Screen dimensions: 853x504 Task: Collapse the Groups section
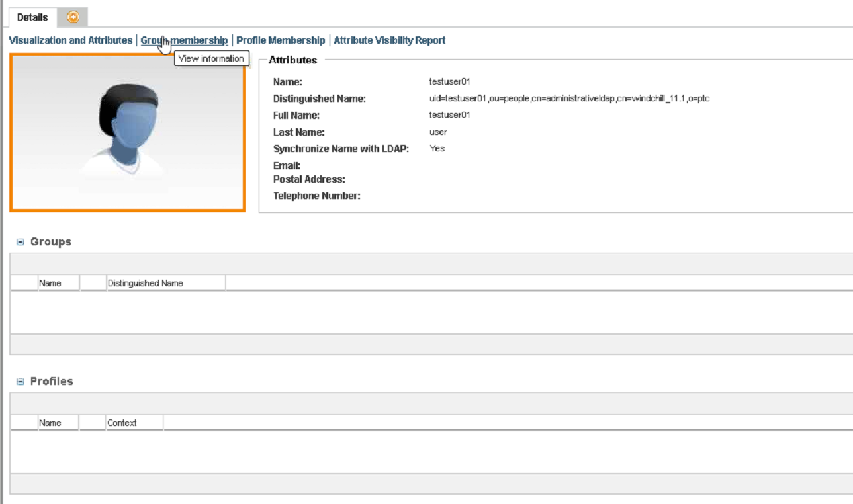pos(20,243)
